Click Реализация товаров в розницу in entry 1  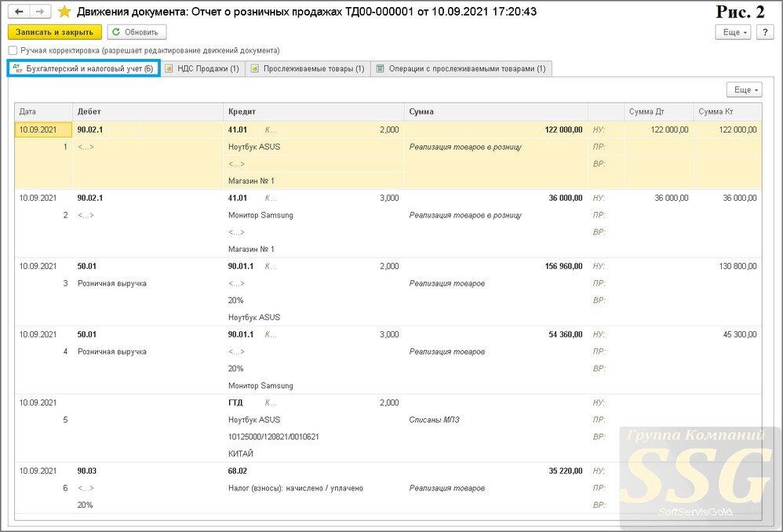(x=465, y=147)
